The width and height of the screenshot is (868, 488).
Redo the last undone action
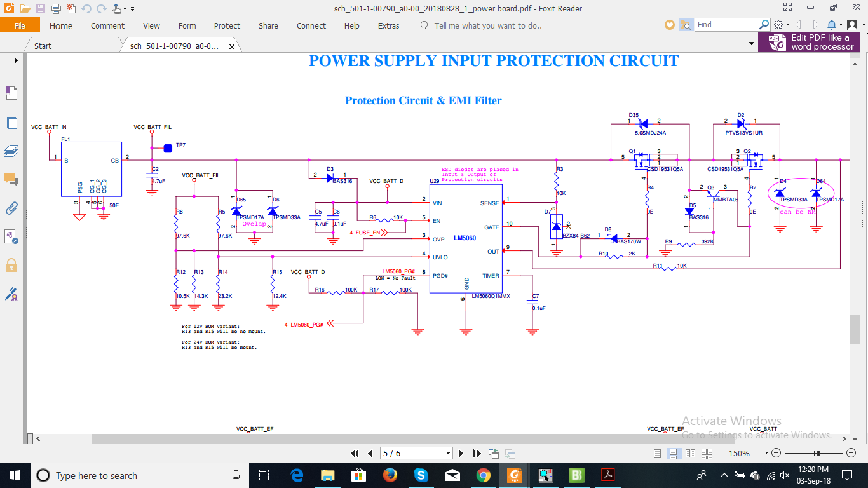click(x=102, y=9)
